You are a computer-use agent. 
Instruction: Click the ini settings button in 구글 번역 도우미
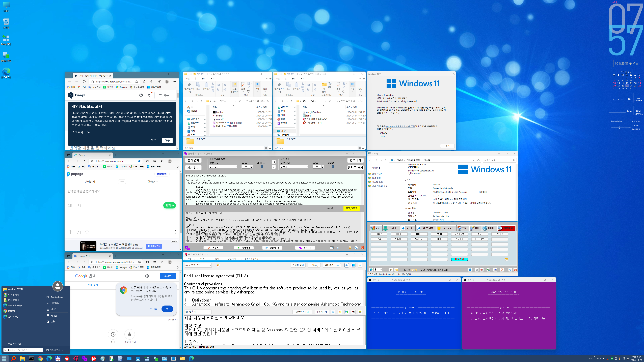tap(360, 265)
